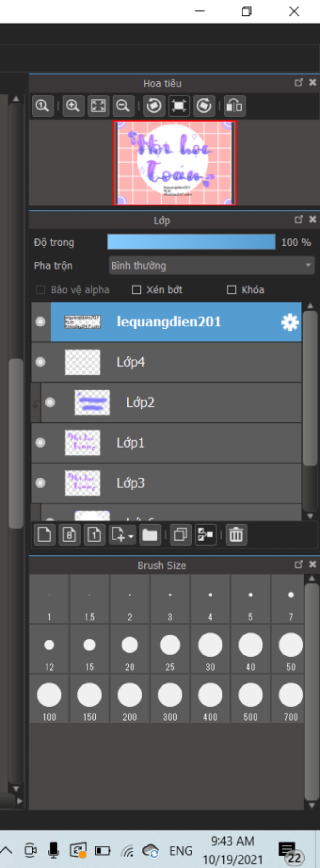The image size is (320, 868).
Task: Select the Lớp2 layer
Action: pos(171,402)
